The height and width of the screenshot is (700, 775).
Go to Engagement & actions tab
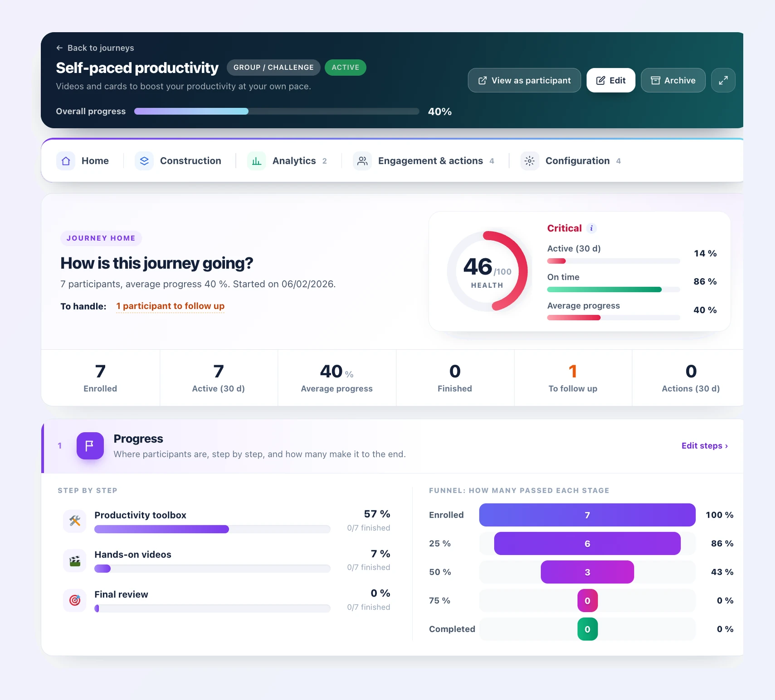click(x=424, y=161)
